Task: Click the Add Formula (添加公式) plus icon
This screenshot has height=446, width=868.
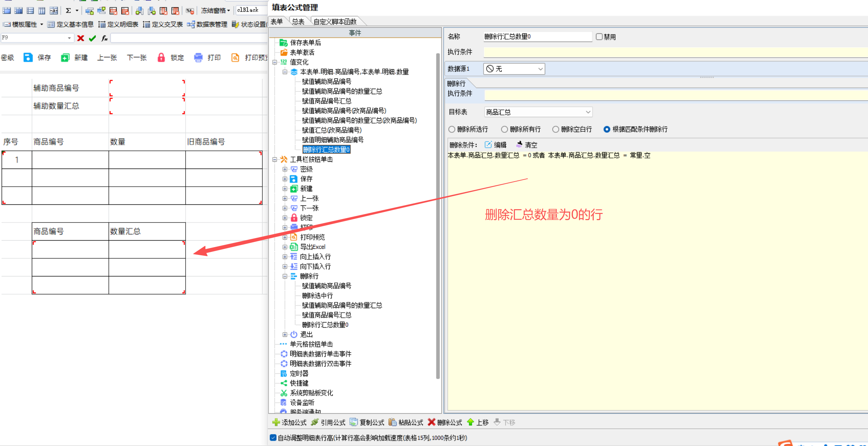Action: click(x=276, y=422)
